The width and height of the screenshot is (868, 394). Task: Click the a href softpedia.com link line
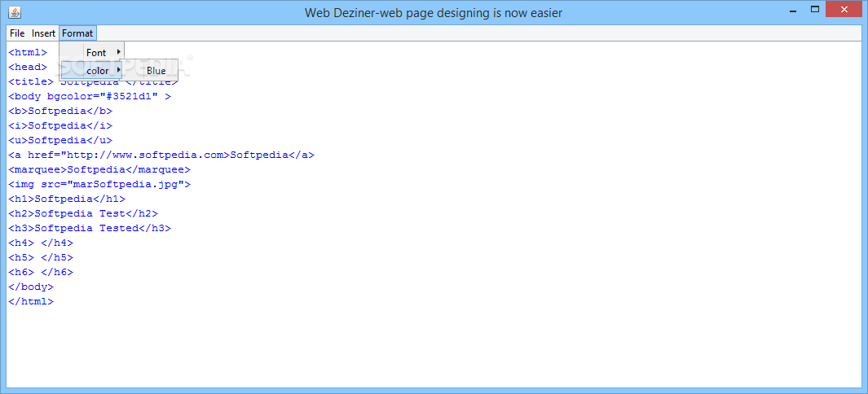coord(161,155)
